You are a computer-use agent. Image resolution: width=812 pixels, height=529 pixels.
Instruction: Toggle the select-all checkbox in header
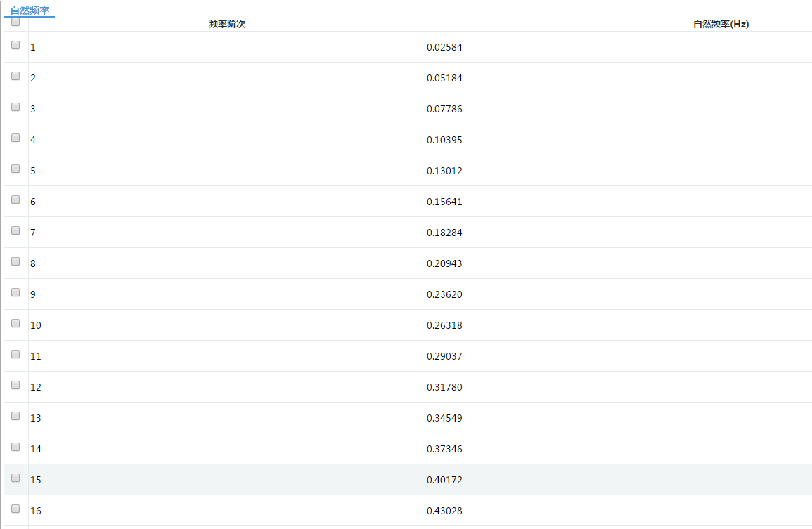15,22
